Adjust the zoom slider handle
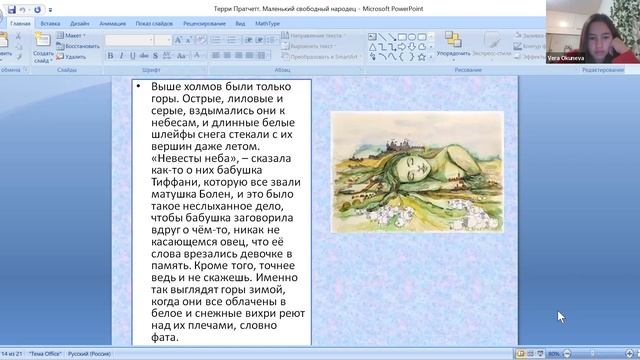This screenshot has width=640, height=360. point(593,354)
